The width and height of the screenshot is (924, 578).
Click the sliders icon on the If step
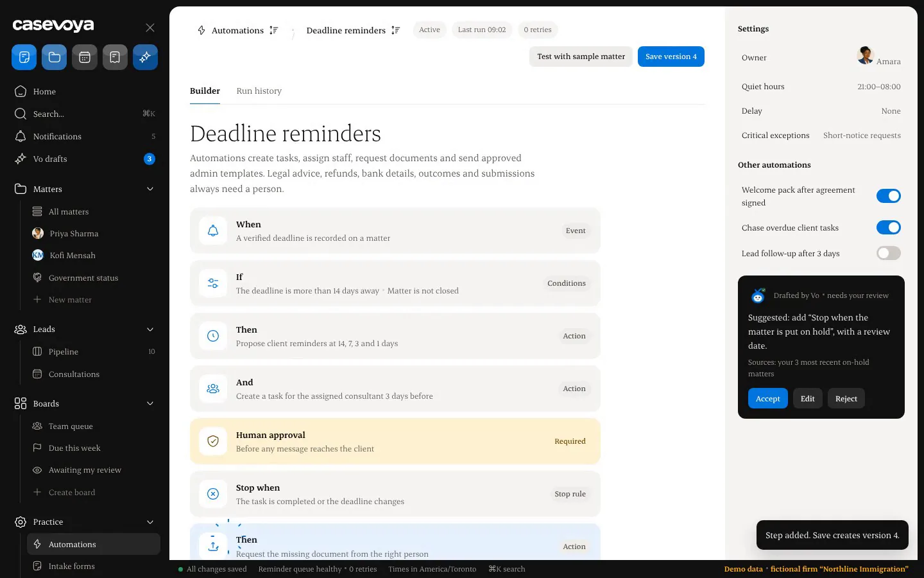(213, 283)
